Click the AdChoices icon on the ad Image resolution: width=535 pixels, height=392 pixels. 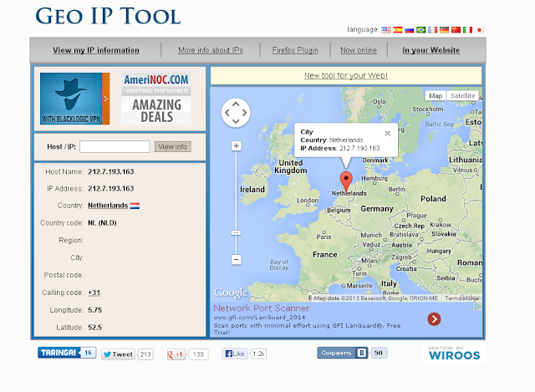(x=478, y=307)
